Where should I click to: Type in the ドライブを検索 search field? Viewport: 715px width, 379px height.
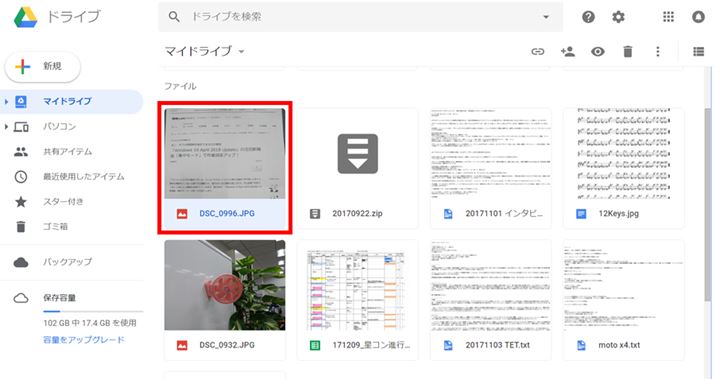point(360,17)
